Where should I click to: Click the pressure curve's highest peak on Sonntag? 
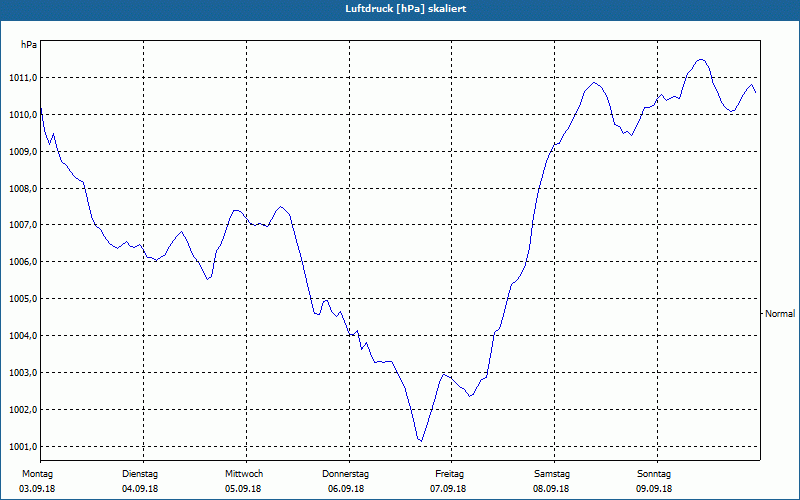coord(702,59)
